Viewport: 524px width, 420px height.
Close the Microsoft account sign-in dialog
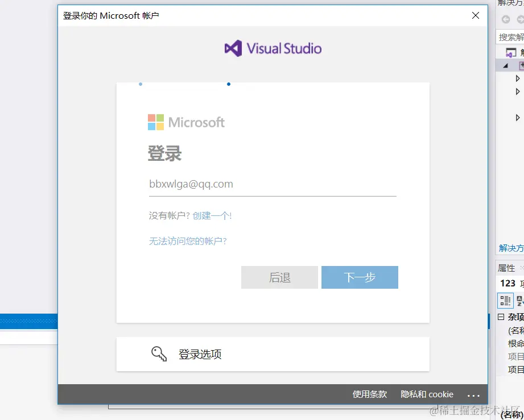pos(476,15)
